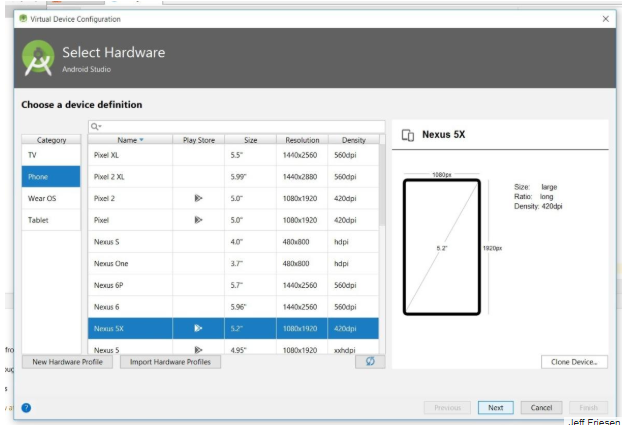
Task: Sort by the Density column header
Action: 353,140
